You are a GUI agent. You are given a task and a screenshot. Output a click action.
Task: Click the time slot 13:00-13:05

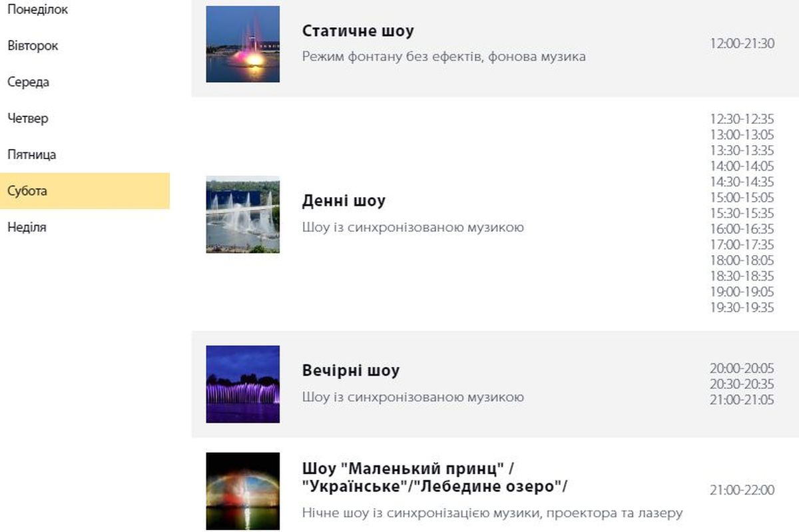(742, 135)
